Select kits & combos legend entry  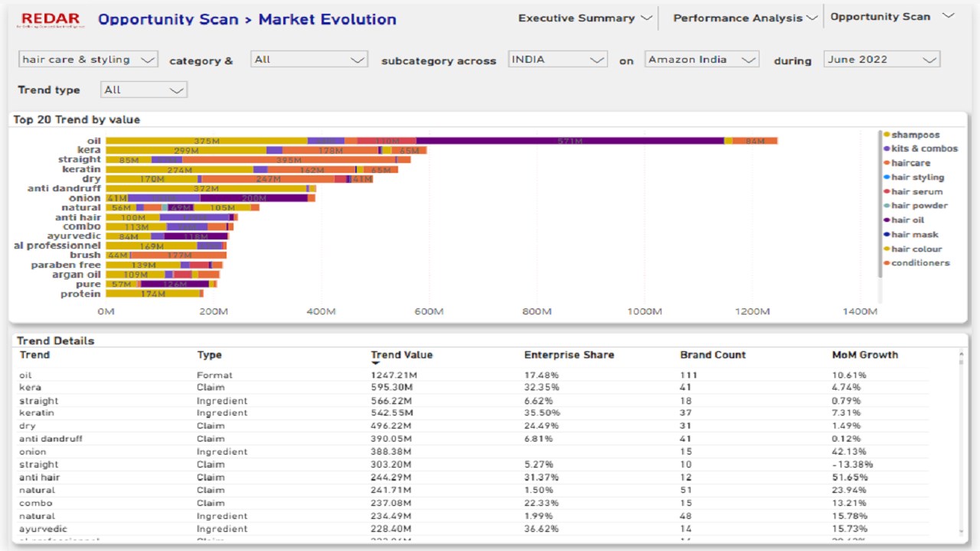click(923, 148)
